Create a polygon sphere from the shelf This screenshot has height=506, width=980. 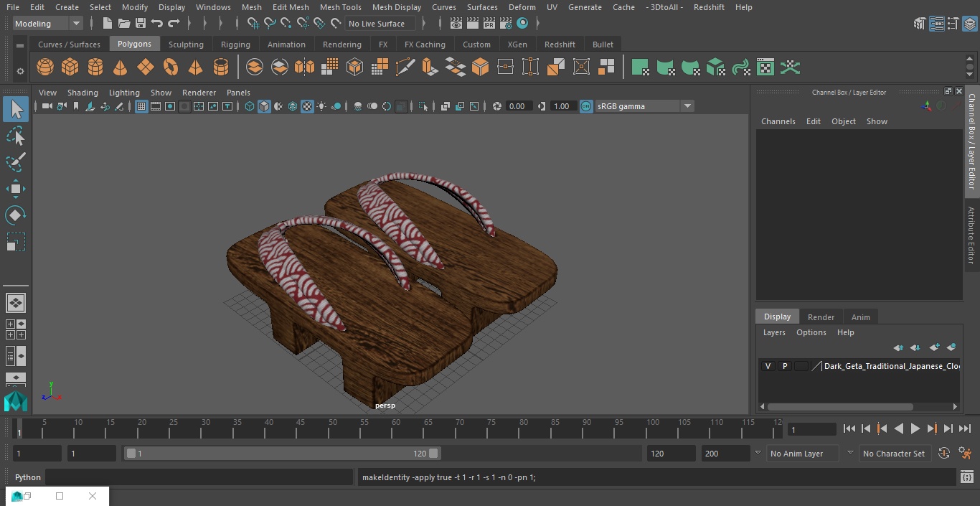(45, 67)
